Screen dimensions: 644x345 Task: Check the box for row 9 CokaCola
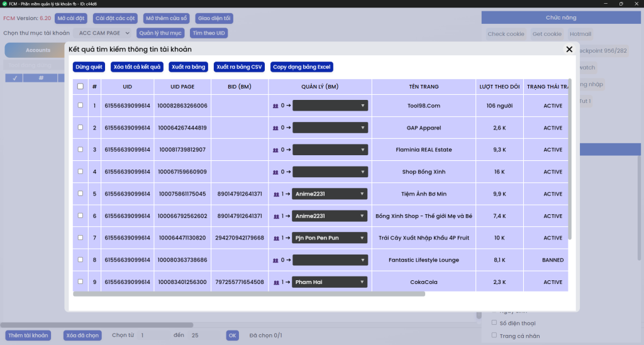pos(80,282)
